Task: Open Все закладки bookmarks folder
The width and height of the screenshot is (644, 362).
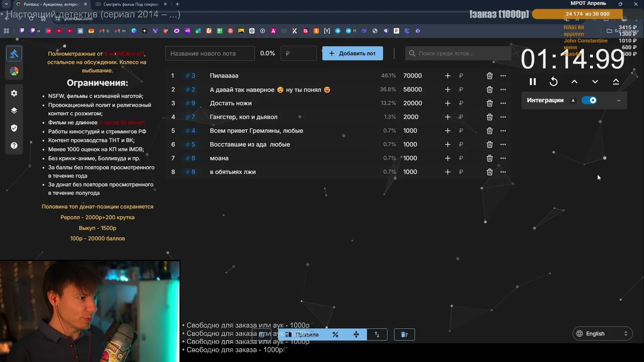Action: click(x=623, y=31)
